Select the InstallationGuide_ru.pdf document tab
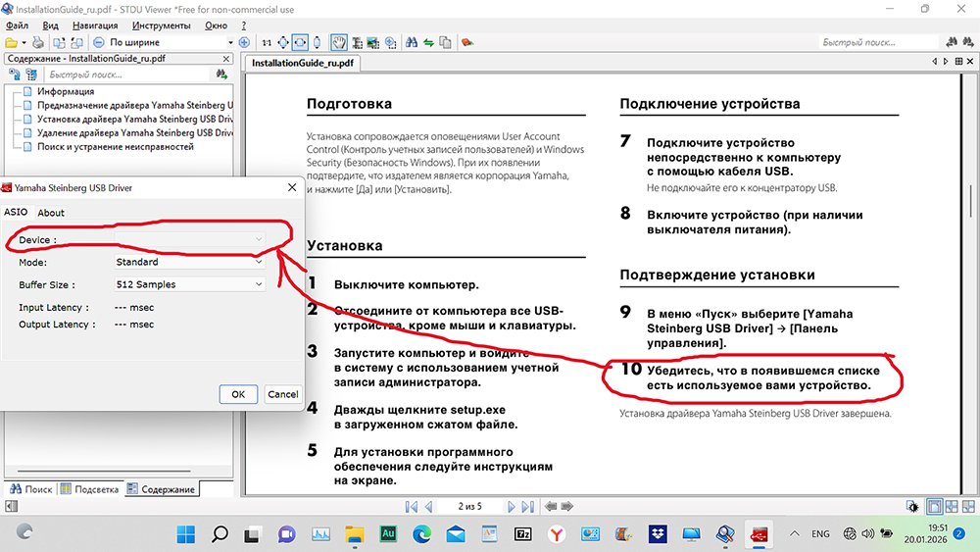This screenshot has width=980, height=552. click(303, 63)
